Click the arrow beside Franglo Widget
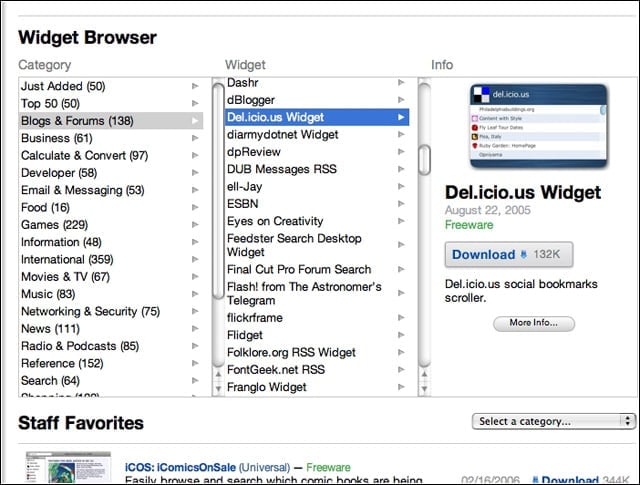 click(x=401, y=387)
